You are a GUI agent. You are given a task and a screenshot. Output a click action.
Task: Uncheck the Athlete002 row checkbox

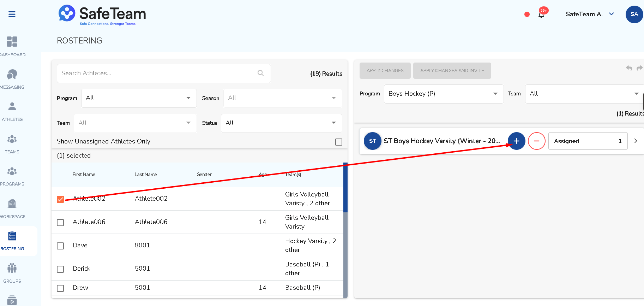point(60,199)
